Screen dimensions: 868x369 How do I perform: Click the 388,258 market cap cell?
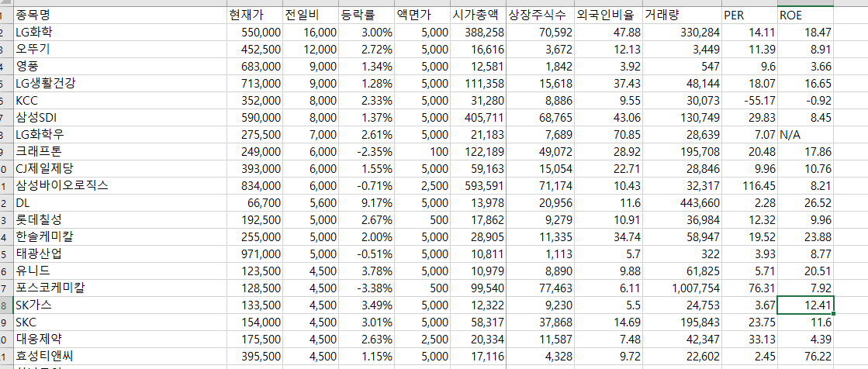pos(478,32)
